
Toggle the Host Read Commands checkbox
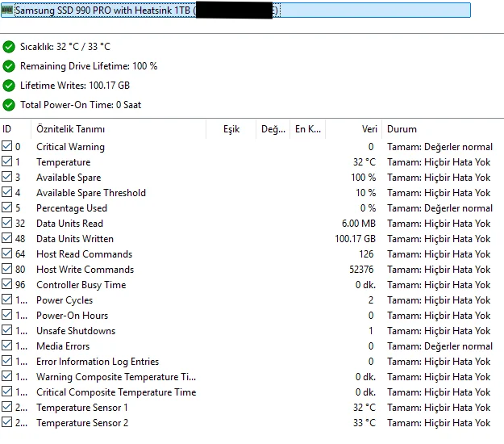pos(6,253)
